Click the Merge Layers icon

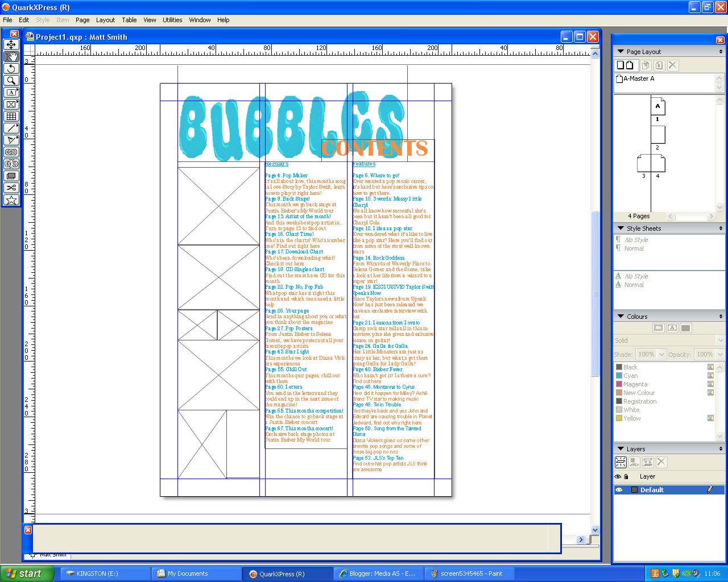coord(648,462)
